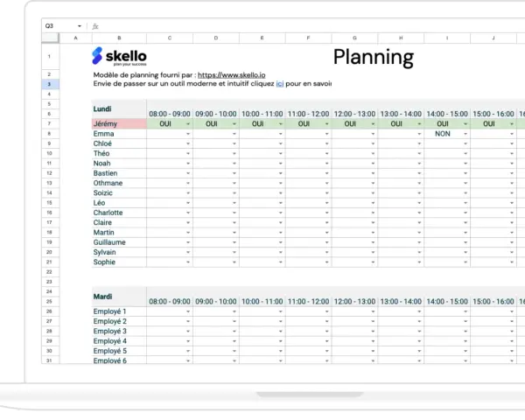Open Noah's 09:00 - 10:00 dropdown arrow
Viewport: 525px width, 420px height.
point(234,164)
